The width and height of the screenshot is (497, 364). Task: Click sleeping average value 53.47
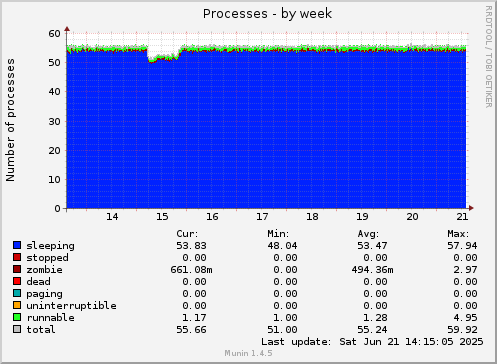(372, 246)
